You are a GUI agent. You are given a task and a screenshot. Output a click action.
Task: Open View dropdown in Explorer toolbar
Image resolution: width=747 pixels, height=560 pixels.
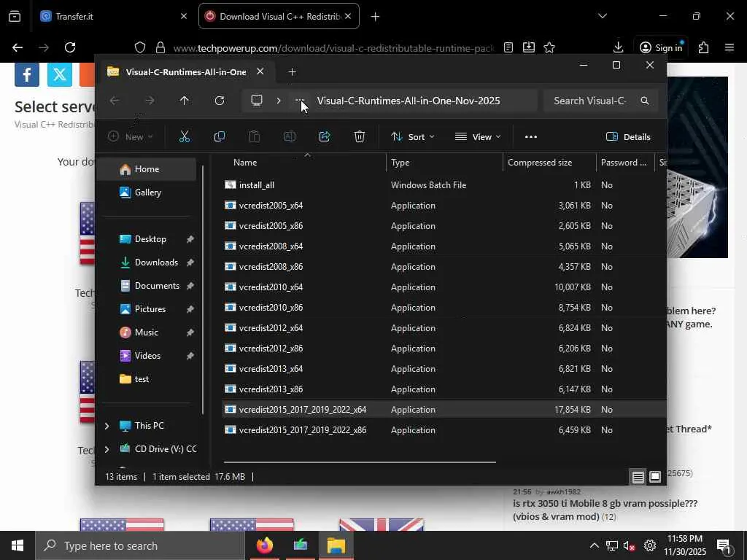478,136
